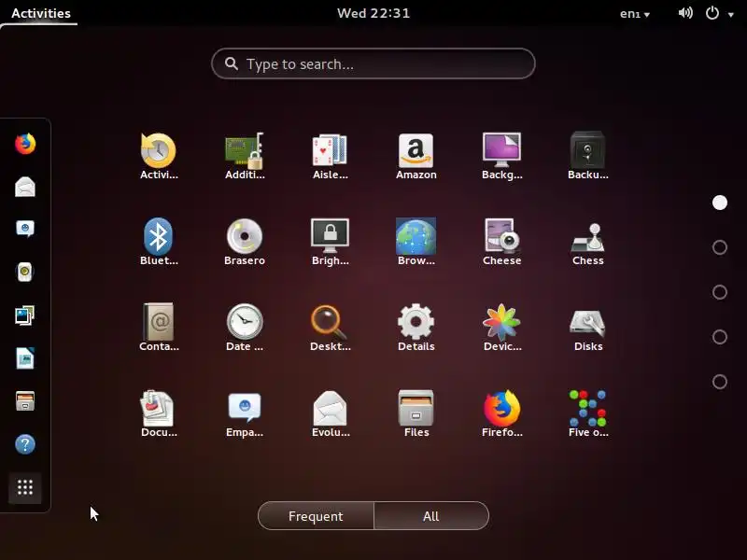Launch Rhythmbox speaker icon in dock
This screenshot has height=560, width=747.
tap(25, 273)
